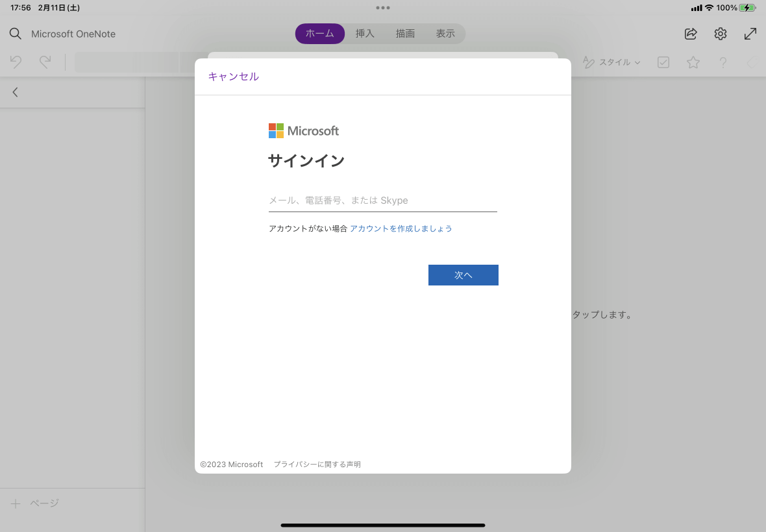Tap the star tag icon

point(693,62)
